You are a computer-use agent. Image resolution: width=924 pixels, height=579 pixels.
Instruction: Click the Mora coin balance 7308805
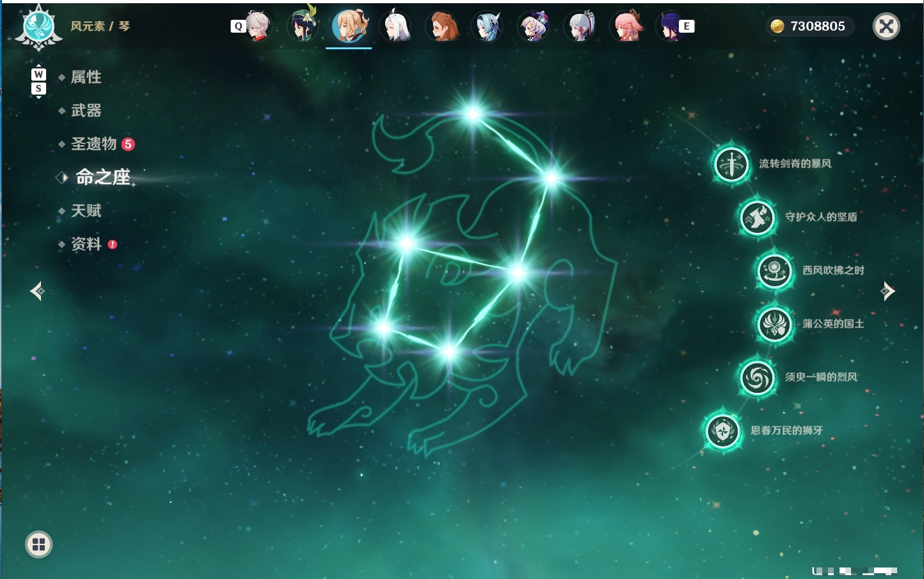[810, 26]
